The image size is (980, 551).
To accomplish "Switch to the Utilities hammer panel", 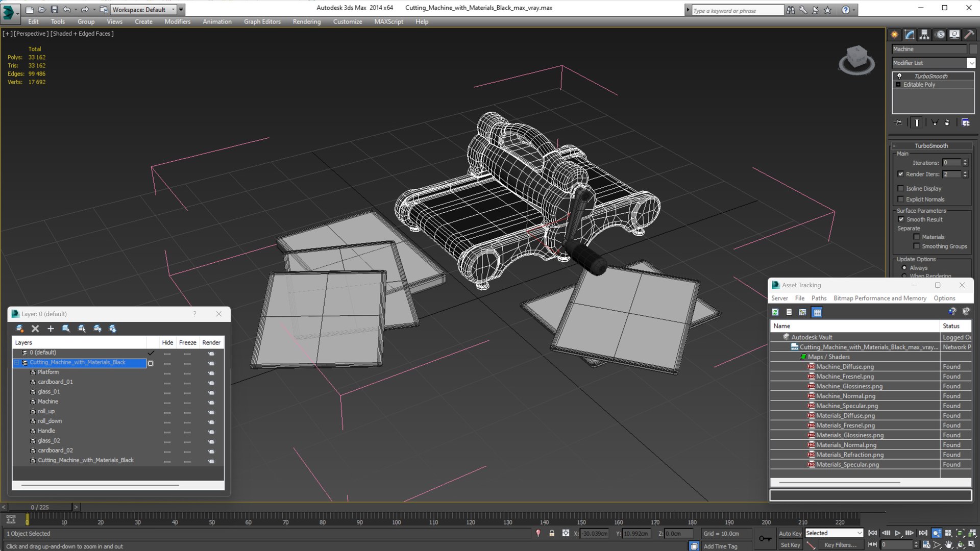I will pos(969,35).
